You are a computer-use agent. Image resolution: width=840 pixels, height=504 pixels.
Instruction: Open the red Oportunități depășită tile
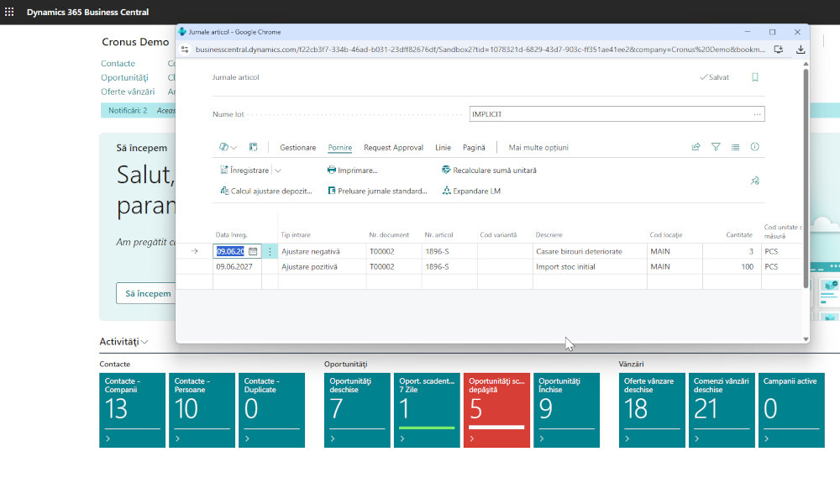496,410
